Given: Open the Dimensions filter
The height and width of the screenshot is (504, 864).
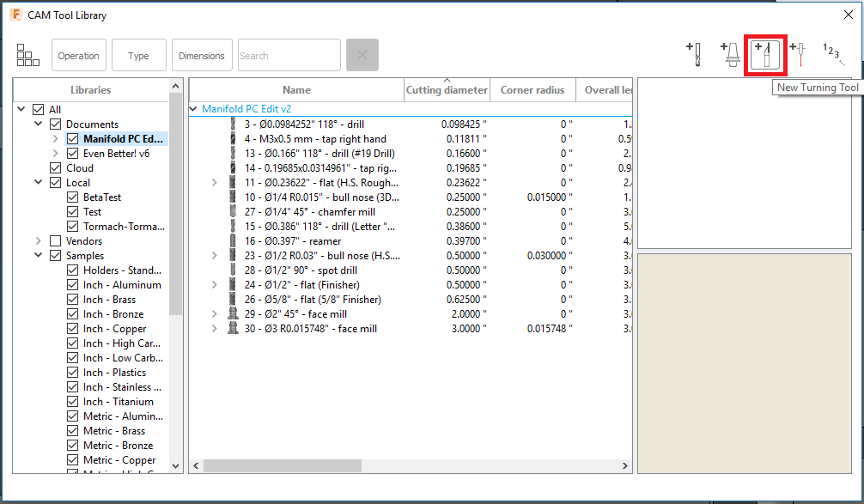Looking at the screenshot, I should (x=202, y=55).
